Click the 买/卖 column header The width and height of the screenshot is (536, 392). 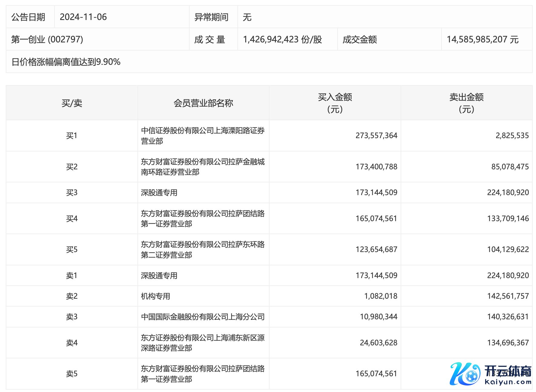tap(72, 103)
